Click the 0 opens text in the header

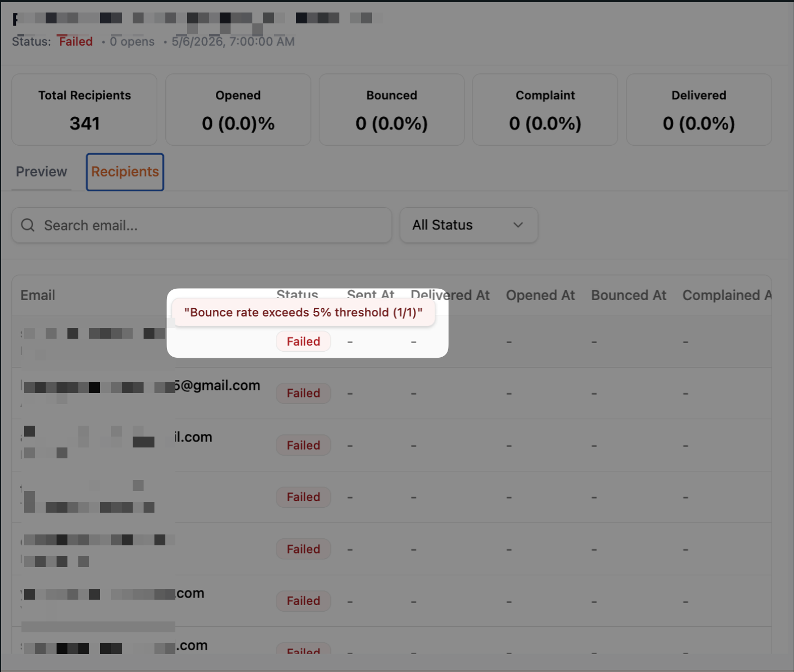pos(132,41)
